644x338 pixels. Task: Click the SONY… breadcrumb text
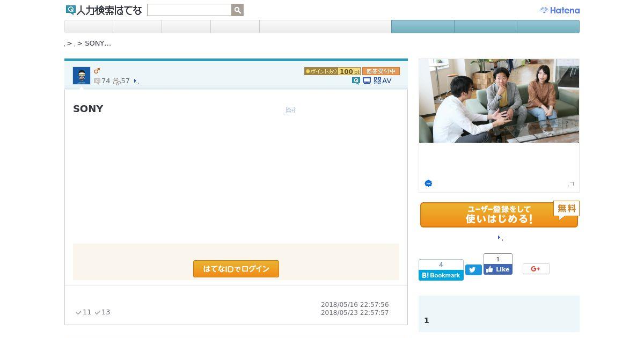pos(98,43)
